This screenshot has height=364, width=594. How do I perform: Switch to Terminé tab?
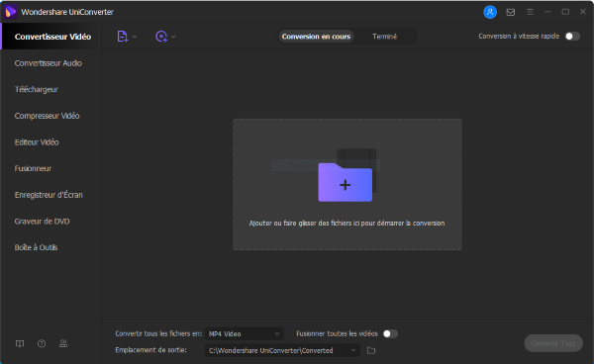pyautogui.click(x=384, y=37)
